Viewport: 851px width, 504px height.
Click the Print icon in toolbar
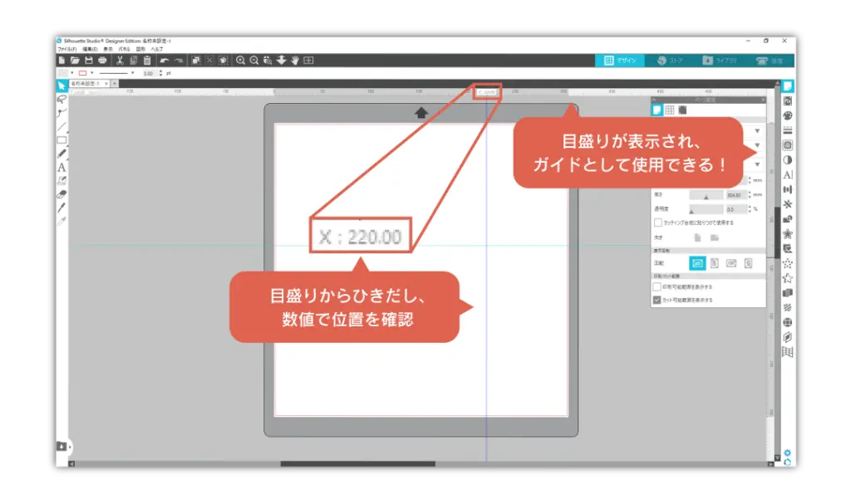[102, 61]
